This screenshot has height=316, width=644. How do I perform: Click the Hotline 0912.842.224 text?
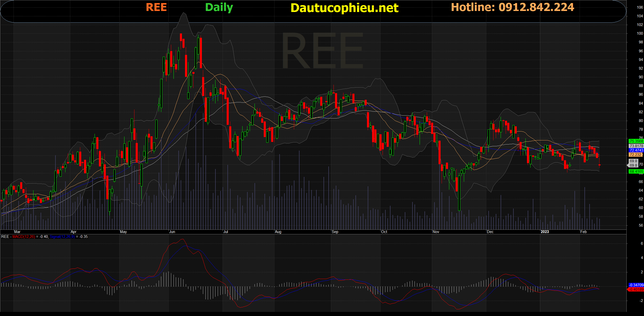point(512,7)
